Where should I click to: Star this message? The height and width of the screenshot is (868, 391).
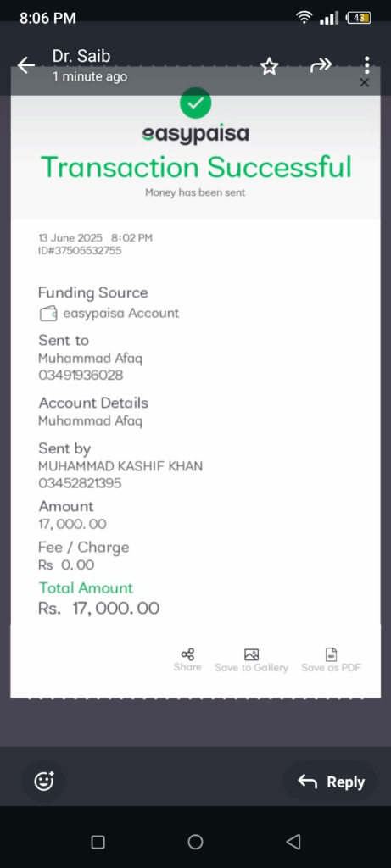pyautogui.click(x=269, y=66)
